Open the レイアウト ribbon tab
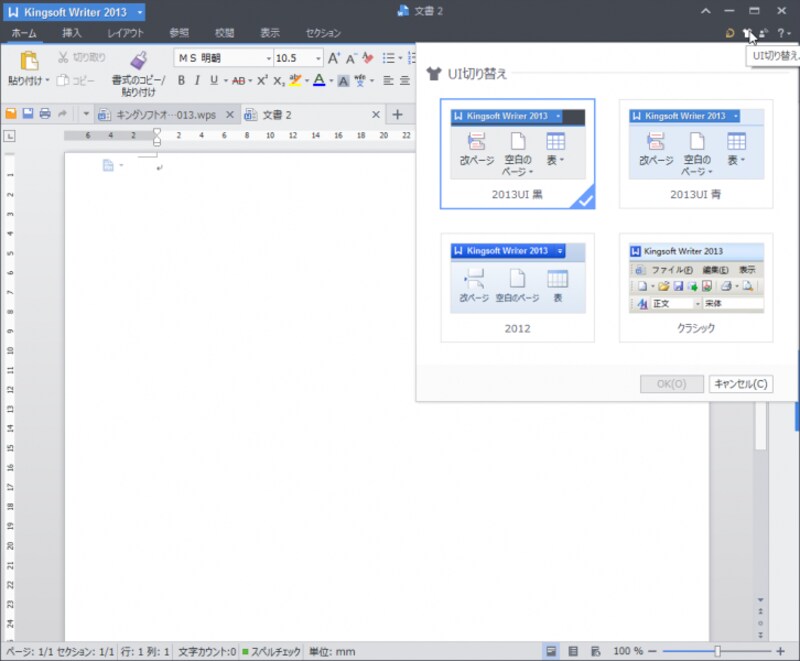This screenshot has height=661, width=800. click(x=126, y=33)
